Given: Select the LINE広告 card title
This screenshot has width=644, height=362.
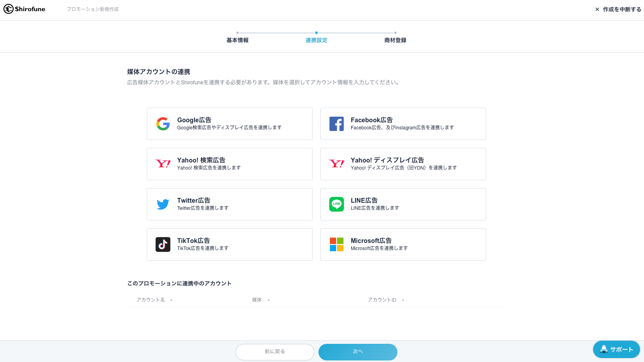Looking at the screenshot, I should pos(364,200).
